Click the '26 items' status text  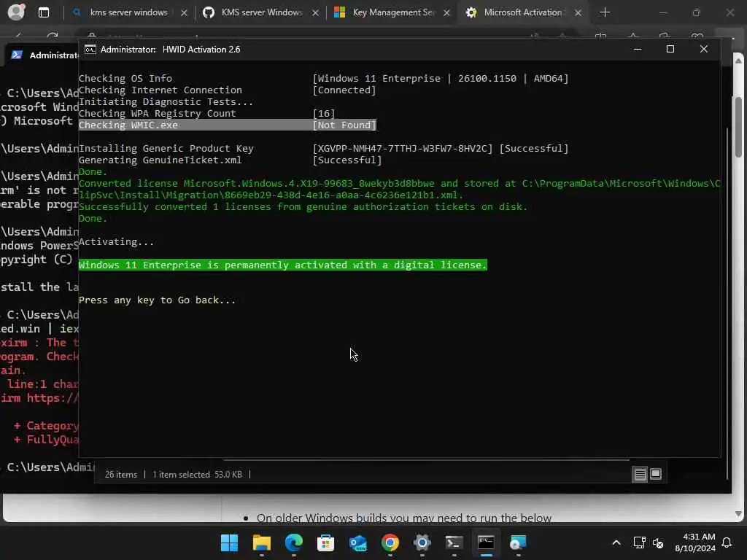[x=120, y=475]
